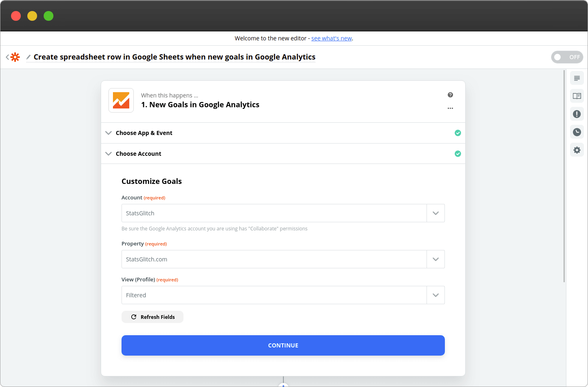
Task: Open the outline list icon in right sidebar
Action: tap(577, 78)
